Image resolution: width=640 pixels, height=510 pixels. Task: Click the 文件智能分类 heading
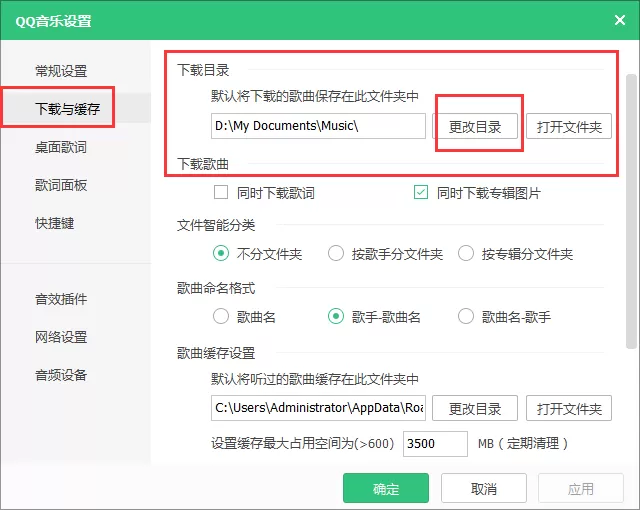point(216,225)
